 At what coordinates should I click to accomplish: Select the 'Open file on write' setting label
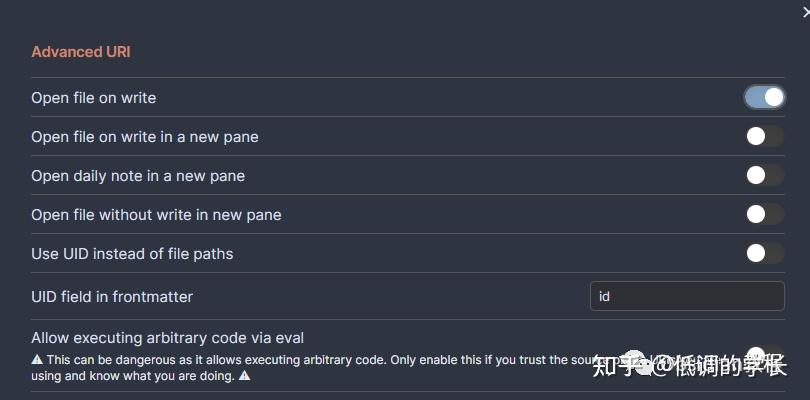point(94,98)
